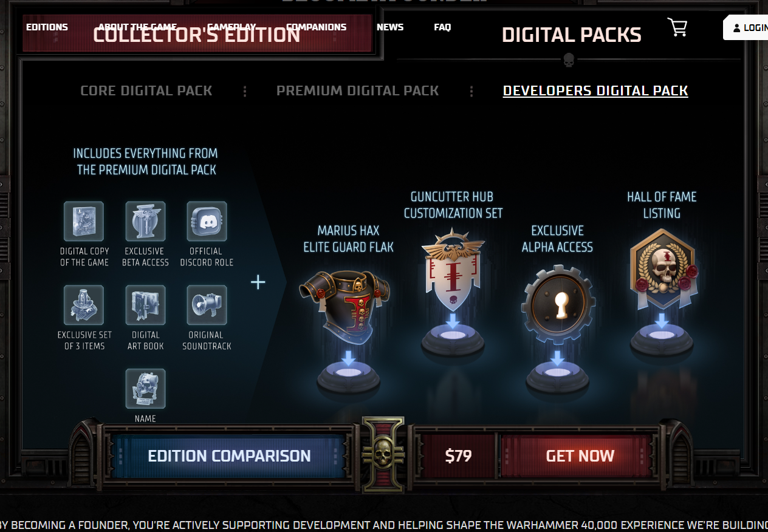Open the Digital Art Book icon

coord(146,305)
